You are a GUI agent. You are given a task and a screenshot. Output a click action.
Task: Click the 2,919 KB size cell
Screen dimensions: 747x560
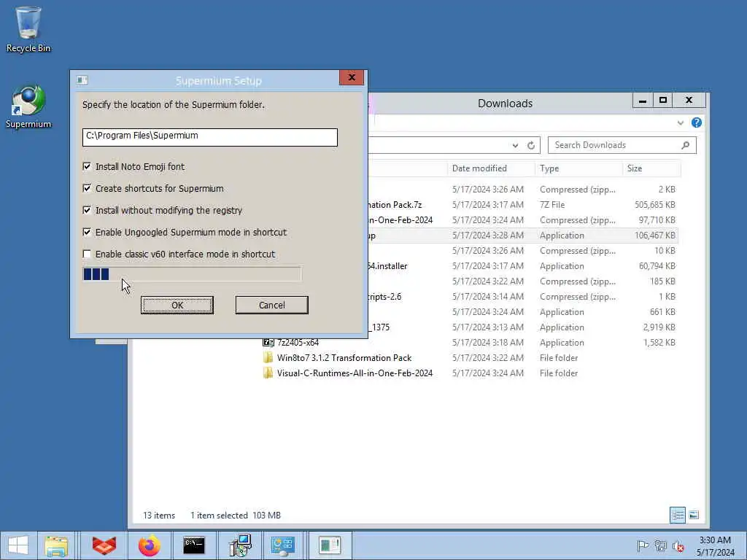click(x=659, y=327)
